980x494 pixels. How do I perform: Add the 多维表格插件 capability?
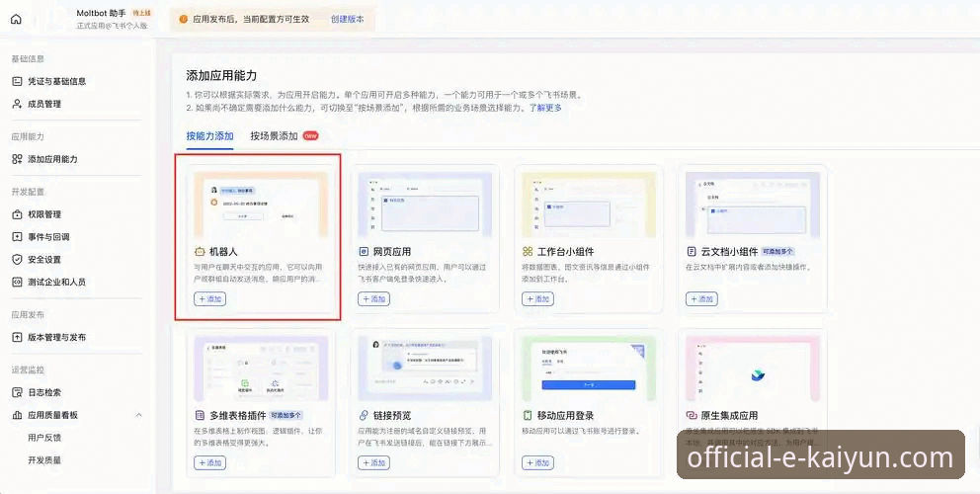(210, 462)
